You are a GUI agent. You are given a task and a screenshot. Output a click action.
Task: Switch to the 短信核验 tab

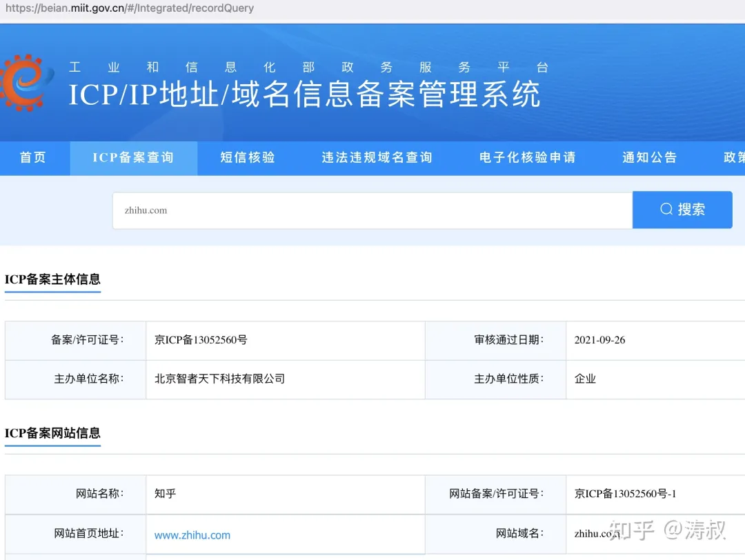[x=248, y=158]
